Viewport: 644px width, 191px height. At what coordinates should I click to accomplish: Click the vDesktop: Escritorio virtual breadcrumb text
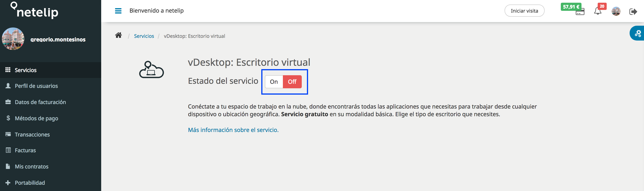click(195, 36)
